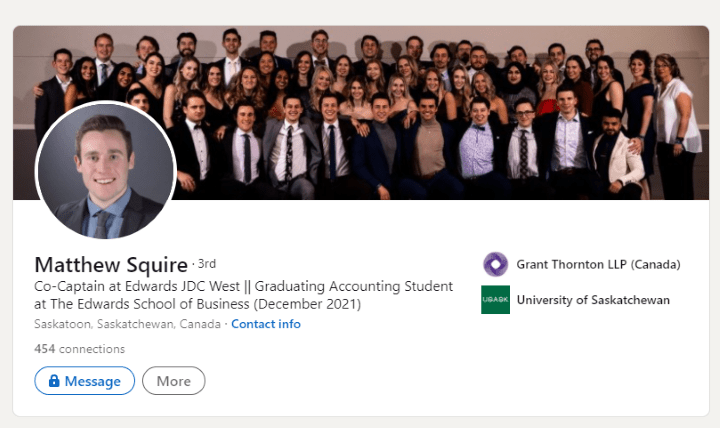
Task: Expand the More options dropdown
Action: 174,381
